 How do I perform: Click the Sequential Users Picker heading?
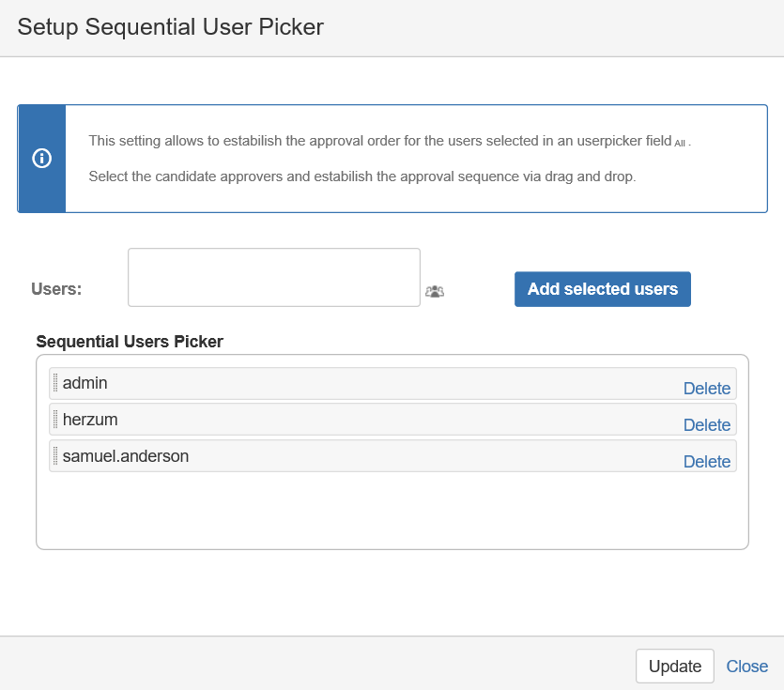click(130, 342)
